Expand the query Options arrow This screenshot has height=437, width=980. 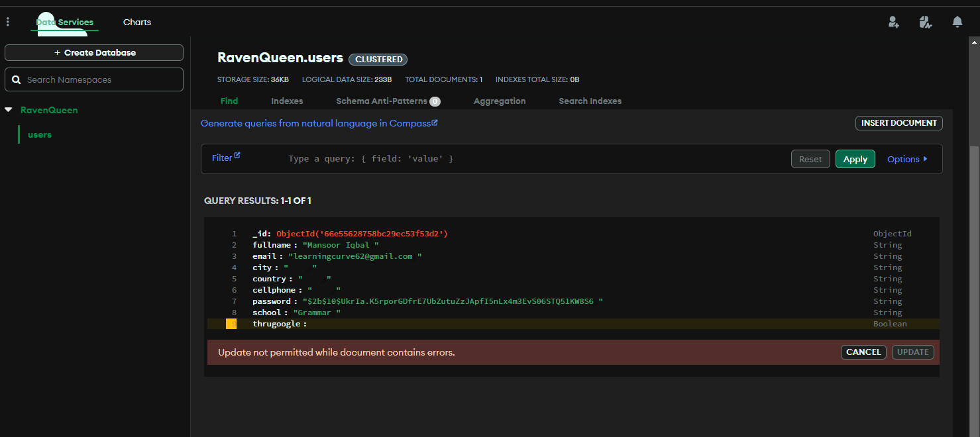[926, 159]
